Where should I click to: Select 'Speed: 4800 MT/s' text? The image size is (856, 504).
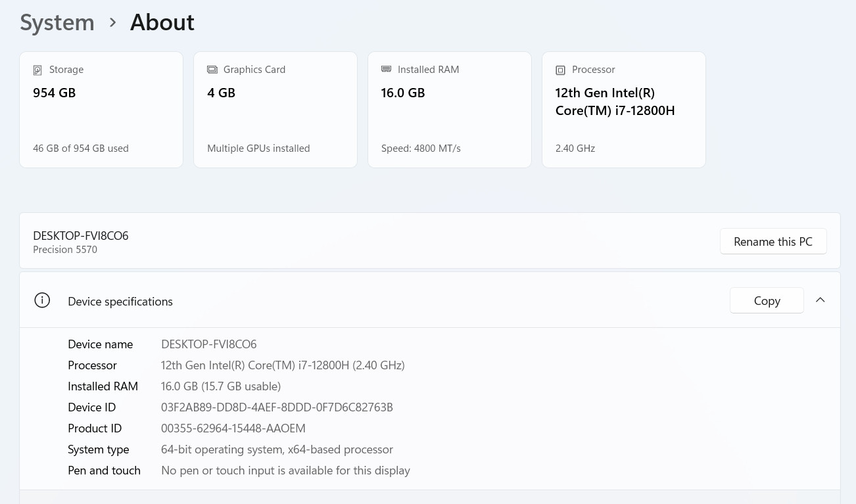421,149
